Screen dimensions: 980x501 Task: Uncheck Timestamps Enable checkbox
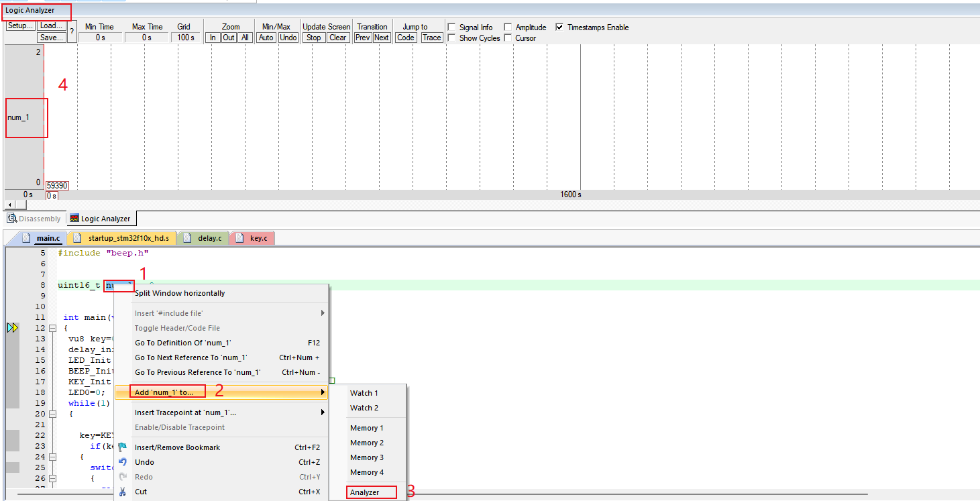(x=559, y=27)
